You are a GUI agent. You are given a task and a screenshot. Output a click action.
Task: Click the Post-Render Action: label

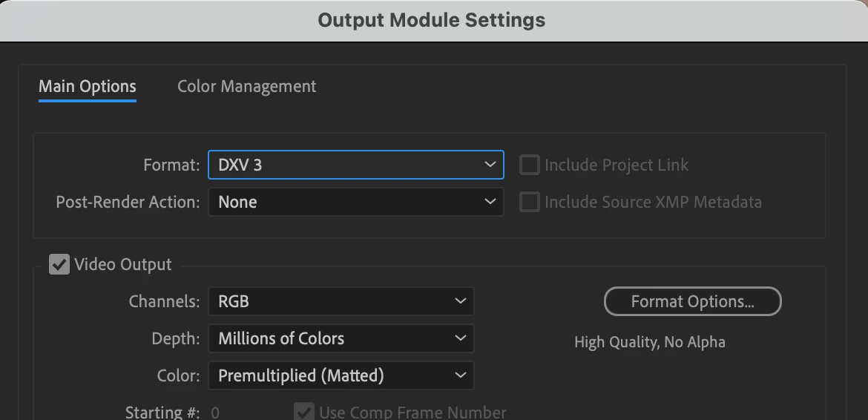point(128,202)
